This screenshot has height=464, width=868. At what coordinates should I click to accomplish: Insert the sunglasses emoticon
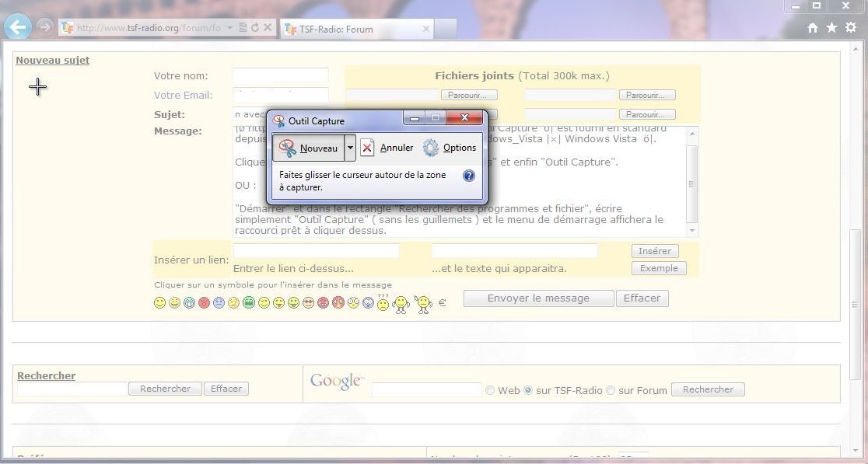[308, 302]
